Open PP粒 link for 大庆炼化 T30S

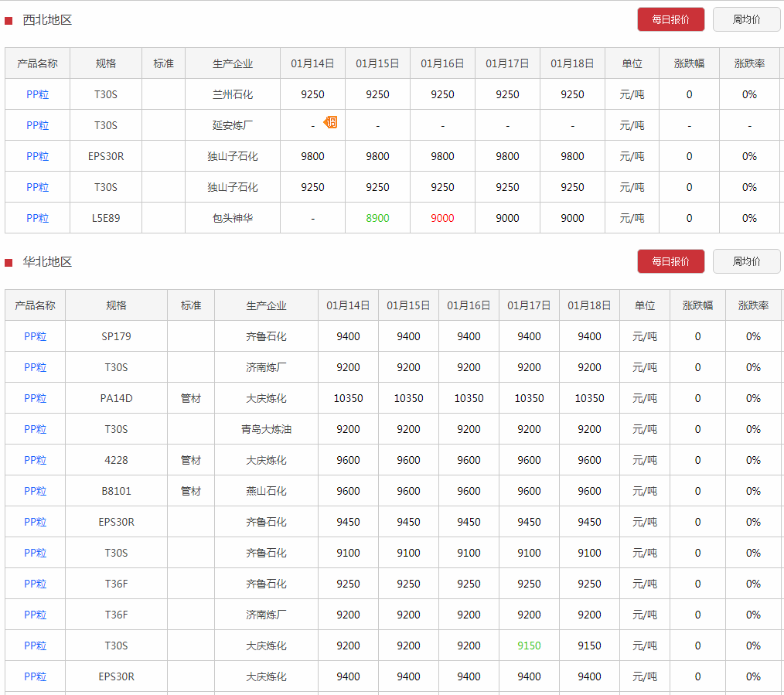point(35,646)
